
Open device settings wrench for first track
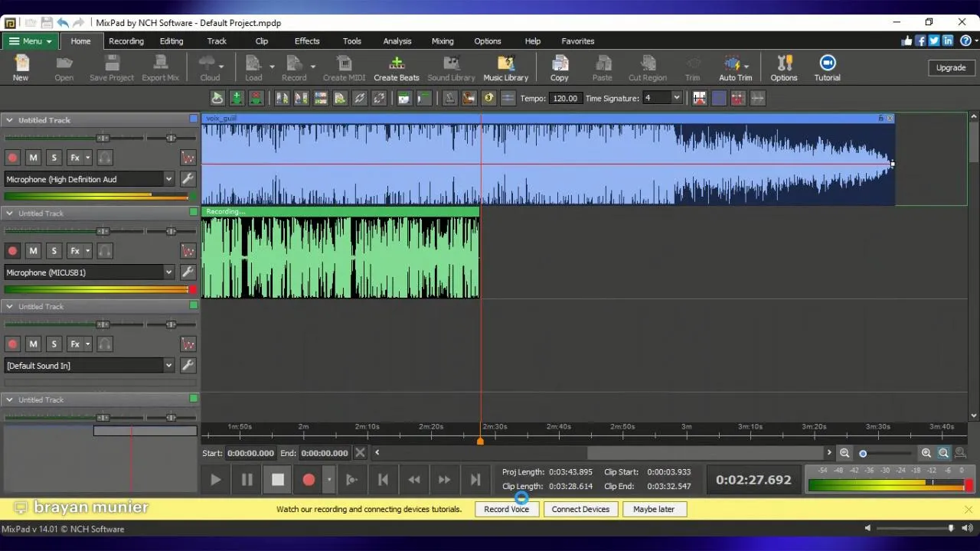point(188,178)
